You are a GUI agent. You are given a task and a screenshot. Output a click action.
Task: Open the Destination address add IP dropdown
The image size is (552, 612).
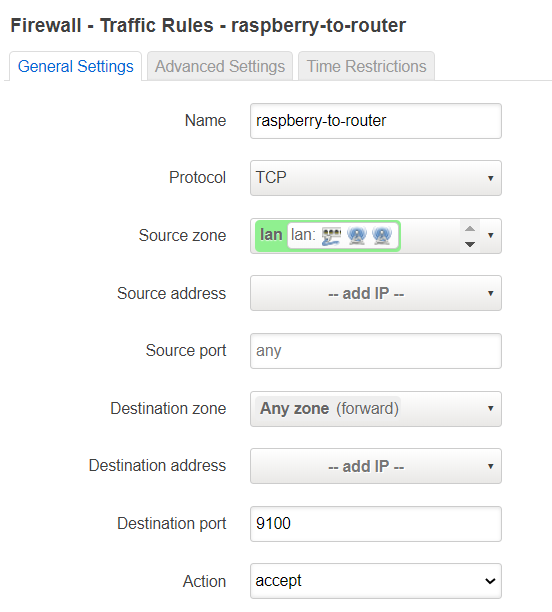[376, 466]
